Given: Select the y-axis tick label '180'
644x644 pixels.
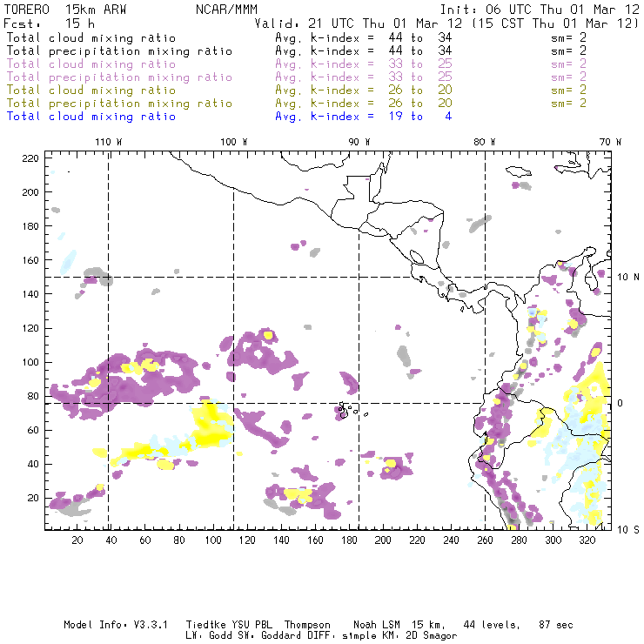Looking at the screenshot, I should [x=30, y=226].
